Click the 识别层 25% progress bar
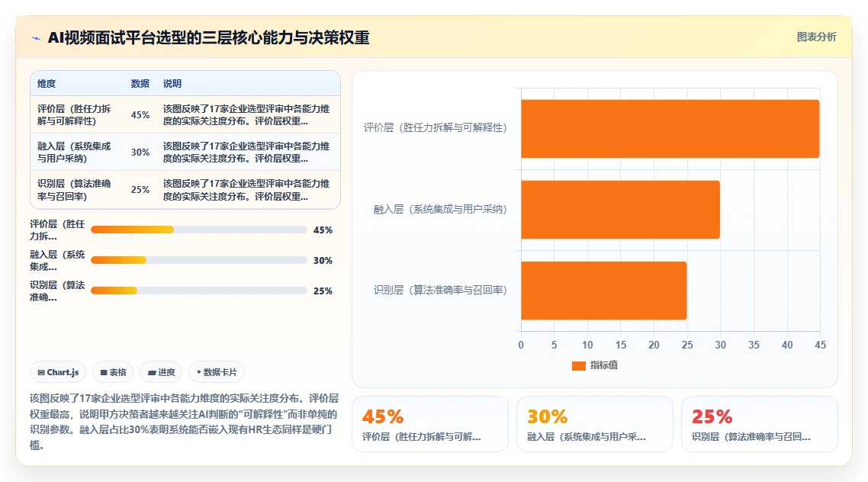 [199, 291]
